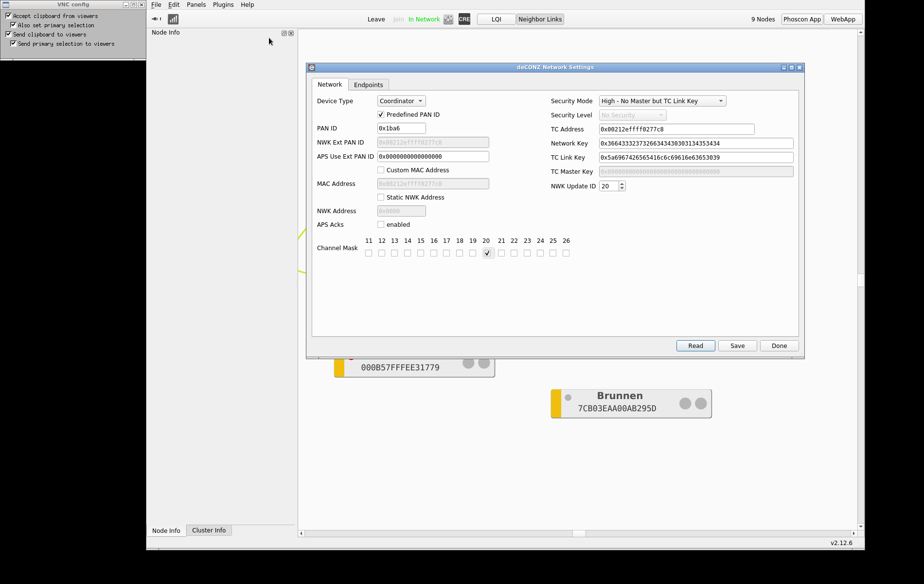Image resolution: width=924 pixels, height=584 pixels.
Task: Click the Network Key input field
Action: point(696,144)
